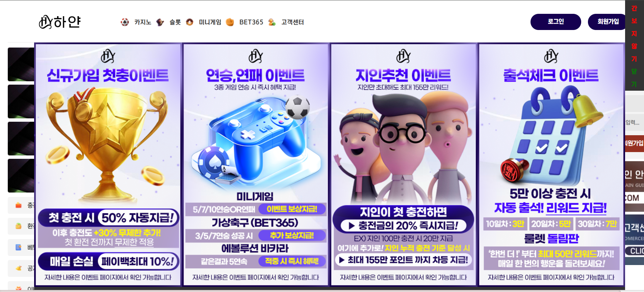Click the customer center icon next to 고객센터
Viewport: 644px width, 292px height.
[272, 22]
